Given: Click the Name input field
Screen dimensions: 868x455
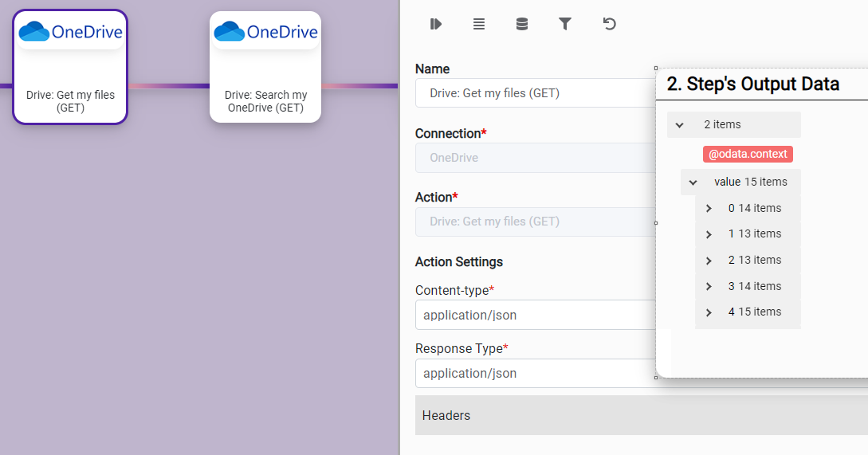Looking at the screenshot, I should point(534,93).
